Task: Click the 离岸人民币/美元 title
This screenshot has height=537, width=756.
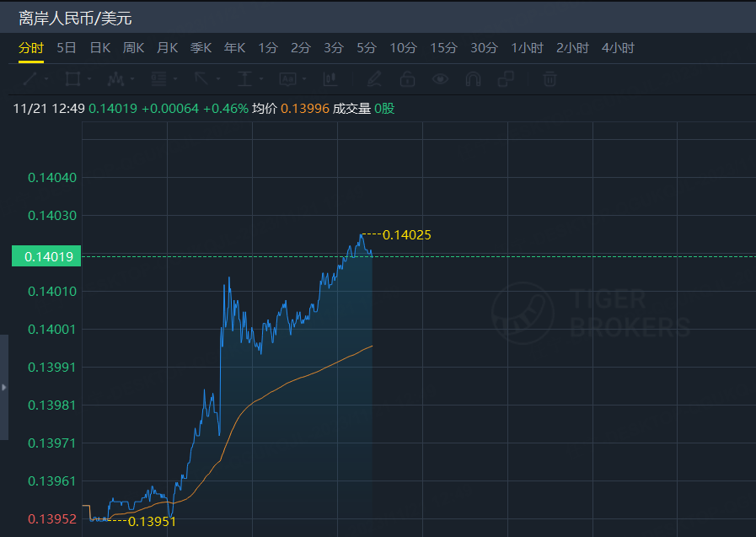Action: (75, 19)
